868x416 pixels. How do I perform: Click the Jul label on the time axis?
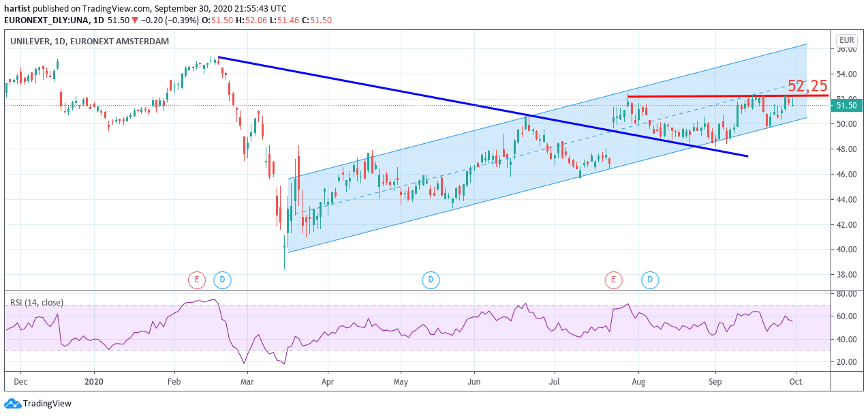pos(555,382)
